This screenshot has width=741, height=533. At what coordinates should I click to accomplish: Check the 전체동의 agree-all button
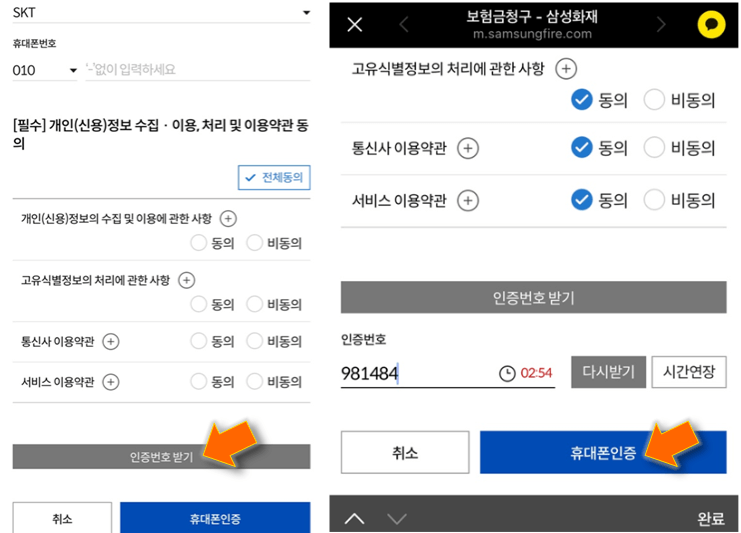[x=274, y=178]
